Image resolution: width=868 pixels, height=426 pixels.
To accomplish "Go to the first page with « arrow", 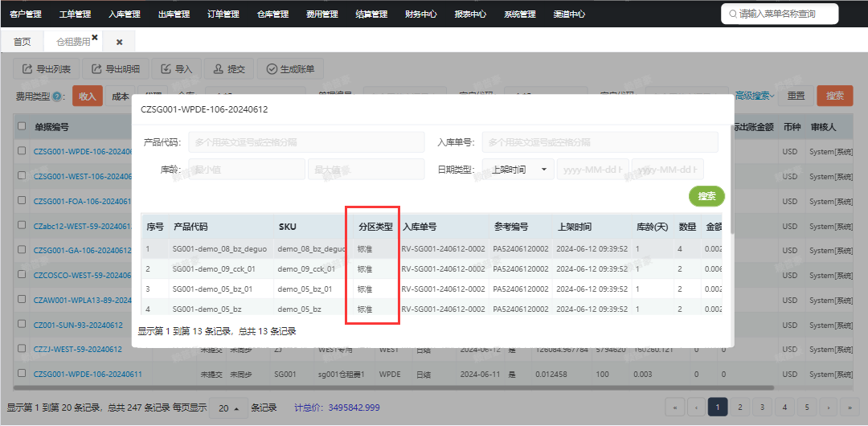I will point(675,408).
